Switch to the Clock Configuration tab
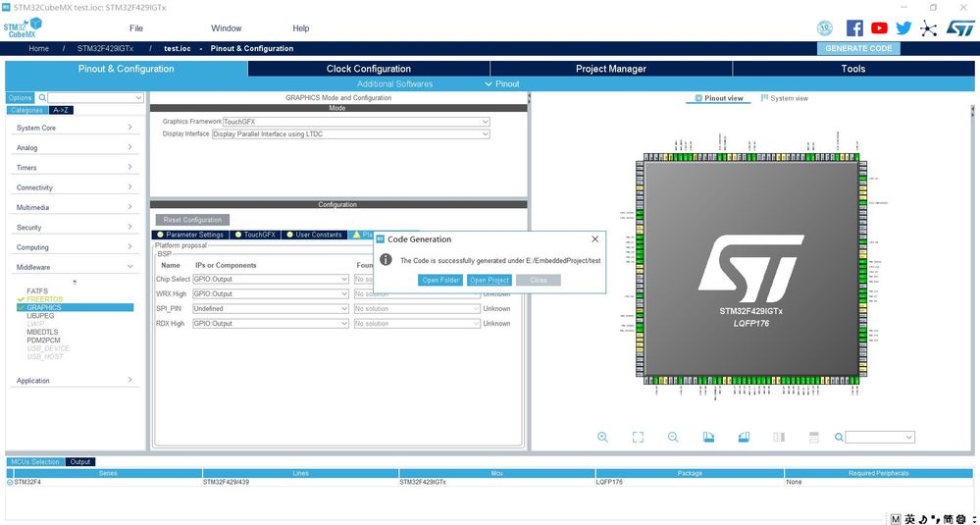Screen dimensions: 980x525 [x=369, y=69]
